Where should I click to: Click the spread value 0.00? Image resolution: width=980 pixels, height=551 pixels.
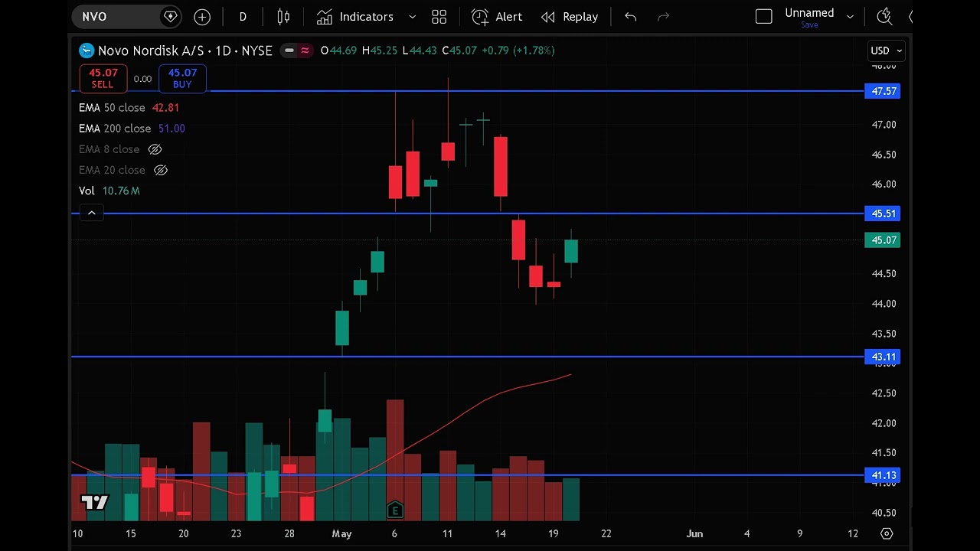[142, 79]
